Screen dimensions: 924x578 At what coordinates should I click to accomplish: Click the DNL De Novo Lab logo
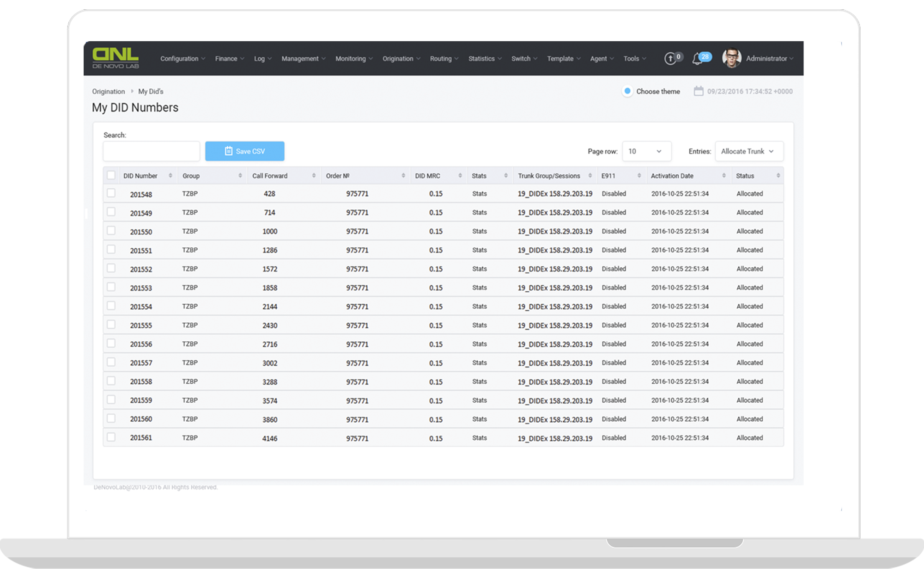coord(115,58)
